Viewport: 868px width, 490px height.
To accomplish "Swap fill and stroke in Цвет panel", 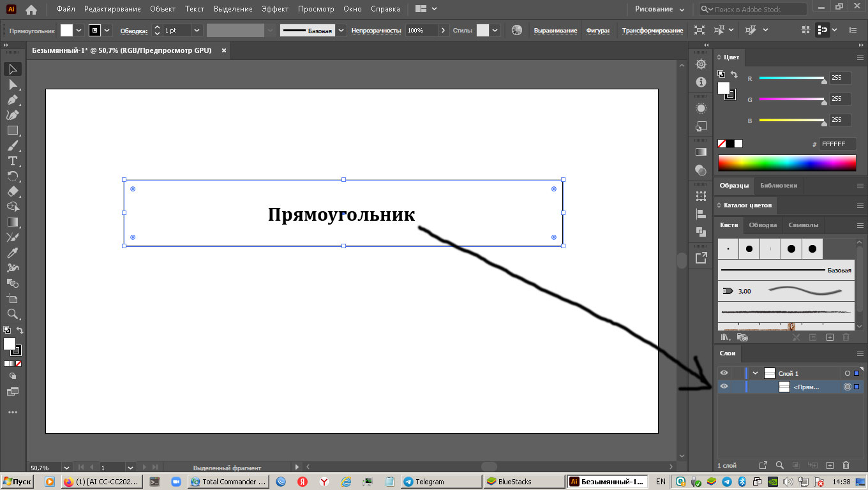I will (734, 75).
